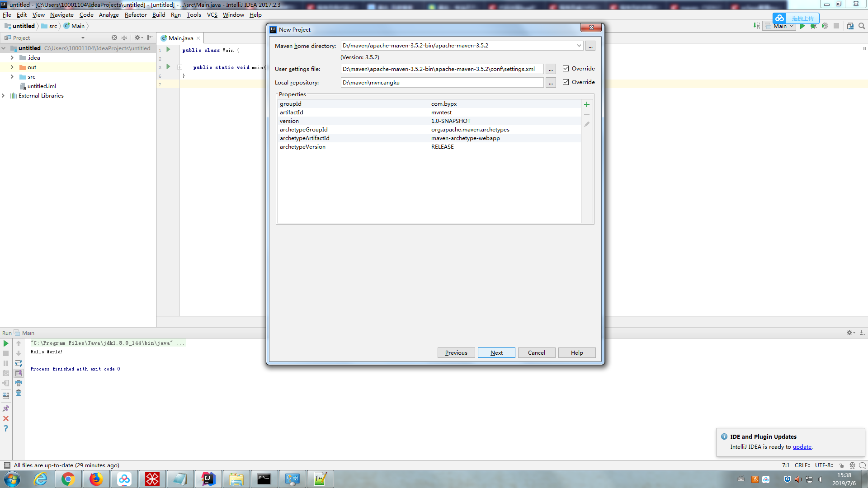Uncheck Override for User settings file
The image size is (868, 488).
point(566,69)
